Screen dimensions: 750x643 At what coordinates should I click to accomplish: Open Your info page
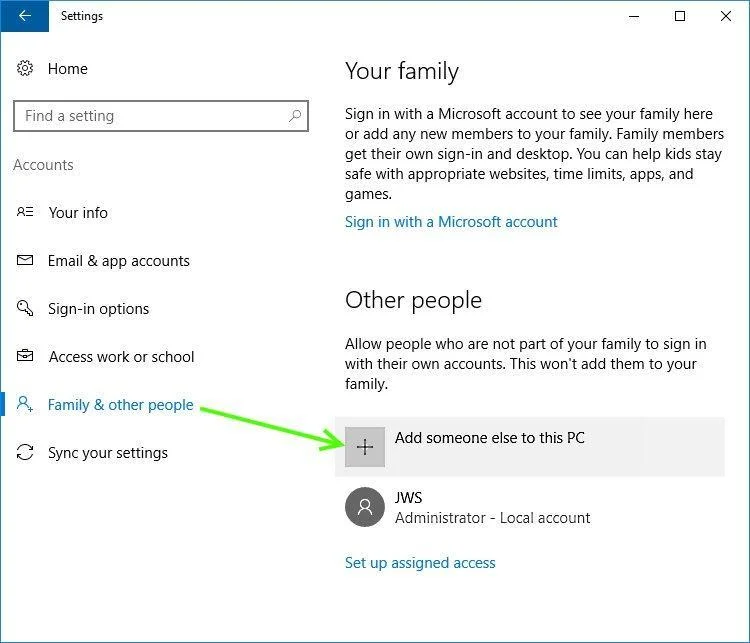tap(78, 212)
